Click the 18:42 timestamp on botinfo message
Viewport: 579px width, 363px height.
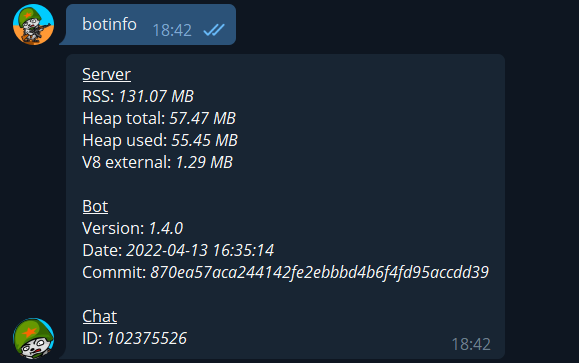(172, 30)
